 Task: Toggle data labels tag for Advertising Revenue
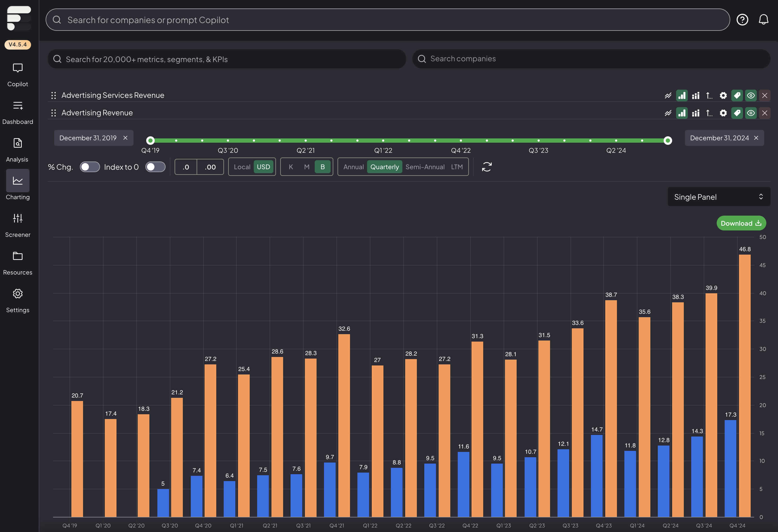737,113
